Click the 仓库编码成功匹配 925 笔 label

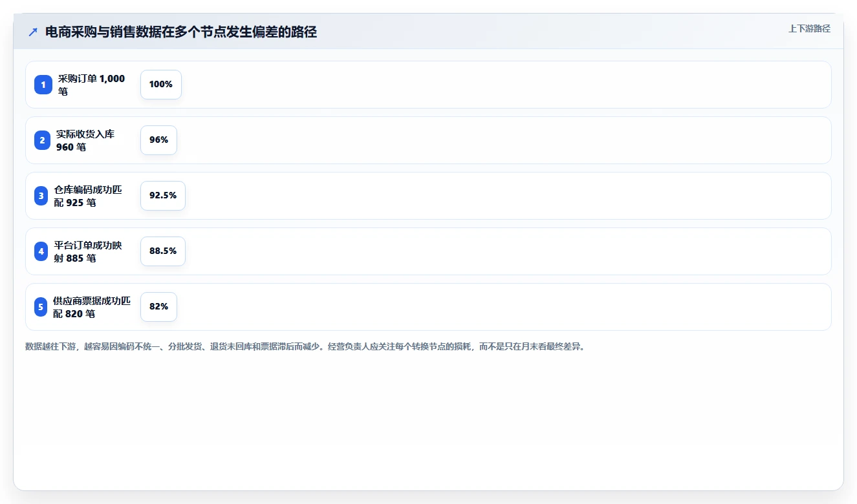click(89, 196)
